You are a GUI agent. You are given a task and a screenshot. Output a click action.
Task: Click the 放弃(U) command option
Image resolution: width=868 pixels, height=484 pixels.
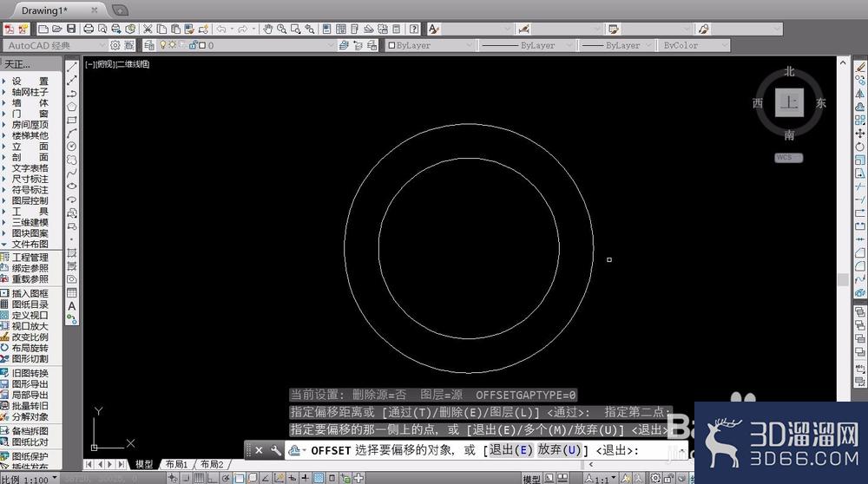point(559,450)
